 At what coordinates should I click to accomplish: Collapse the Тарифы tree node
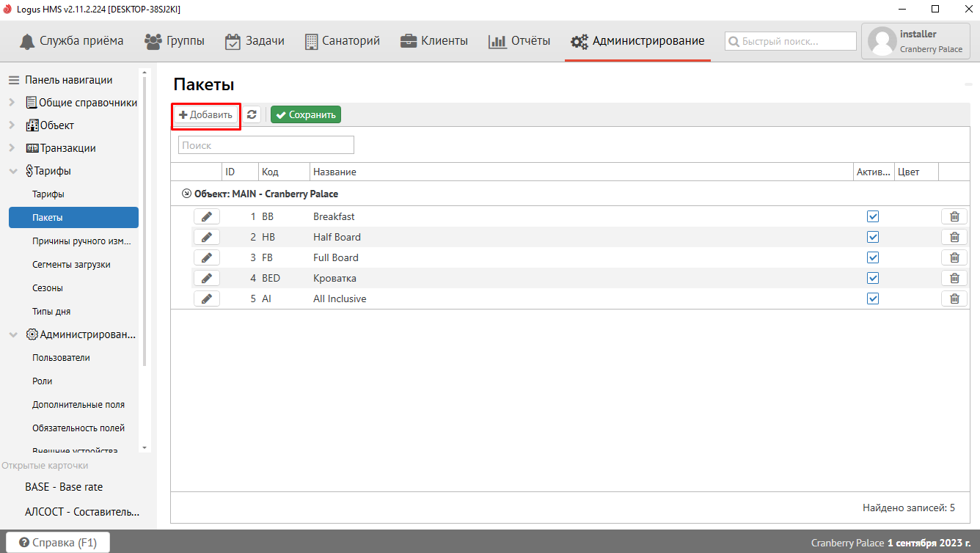[13, 171]
